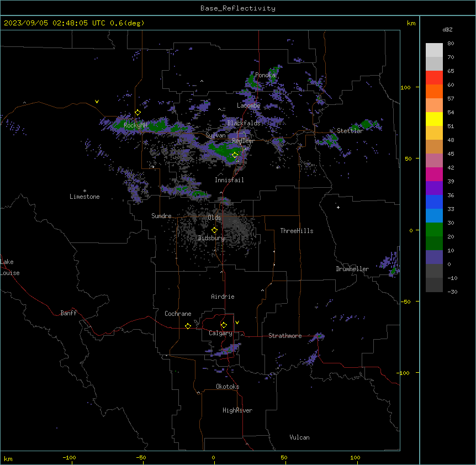
Task: Click the Sylvan label
Action: [215, 135]
